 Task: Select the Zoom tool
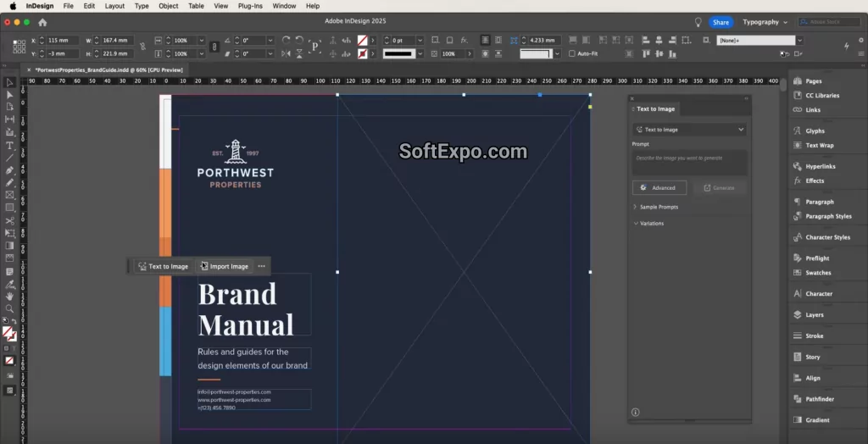9,309
